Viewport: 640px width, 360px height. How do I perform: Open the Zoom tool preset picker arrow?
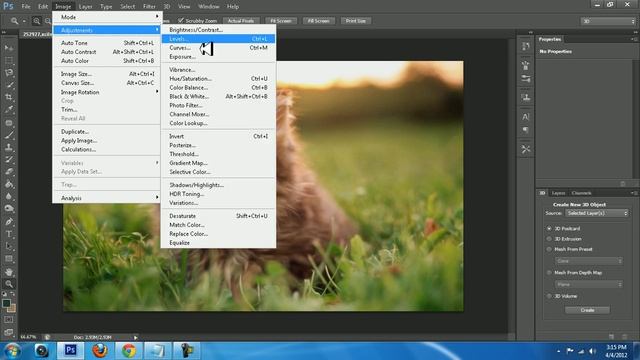point(24,21)
